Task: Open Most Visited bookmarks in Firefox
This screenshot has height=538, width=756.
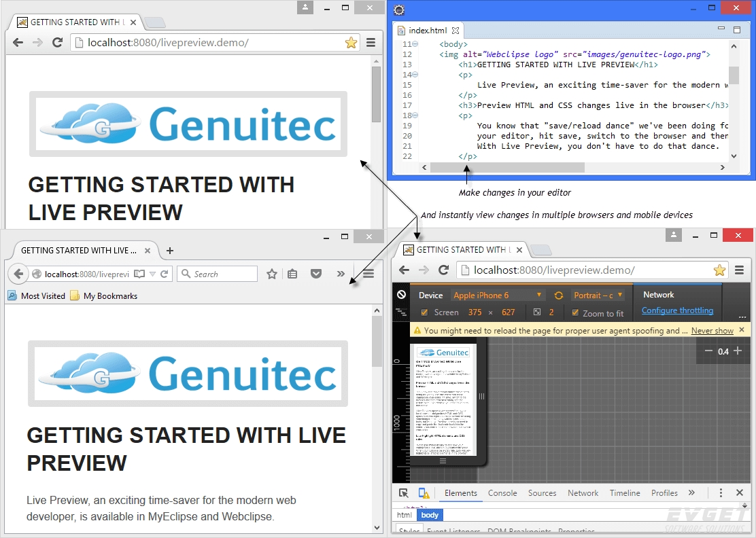Action: click(x=37, y=295)
